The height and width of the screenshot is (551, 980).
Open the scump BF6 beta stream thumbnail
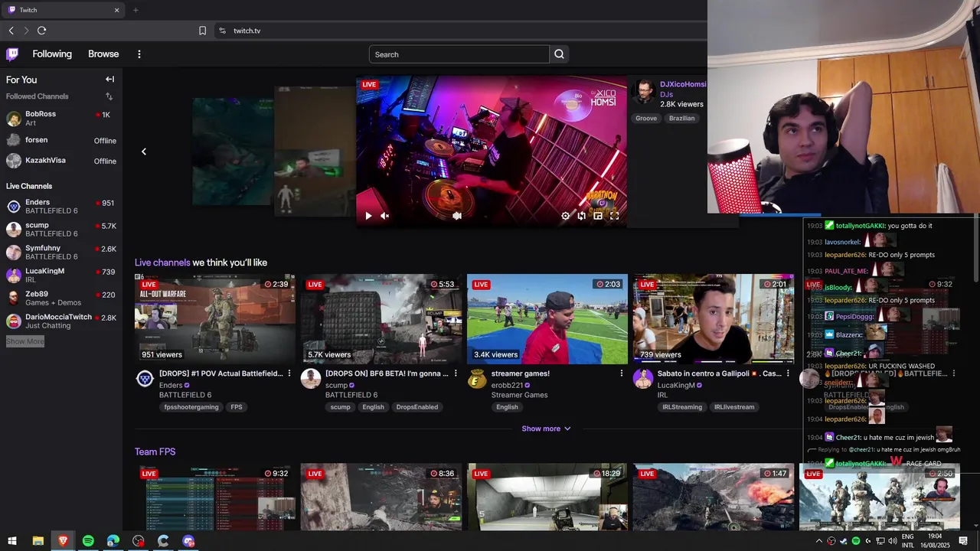click(x=381, y=318)
